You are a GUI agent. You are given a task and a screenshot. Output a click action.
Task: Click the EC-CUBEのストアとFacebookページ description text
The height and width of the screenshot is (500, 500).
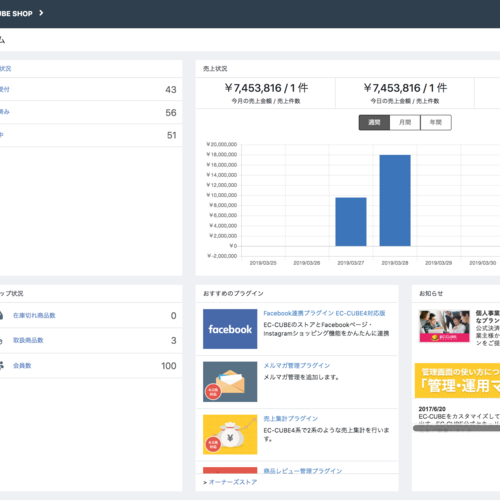[x=326, y=329]
